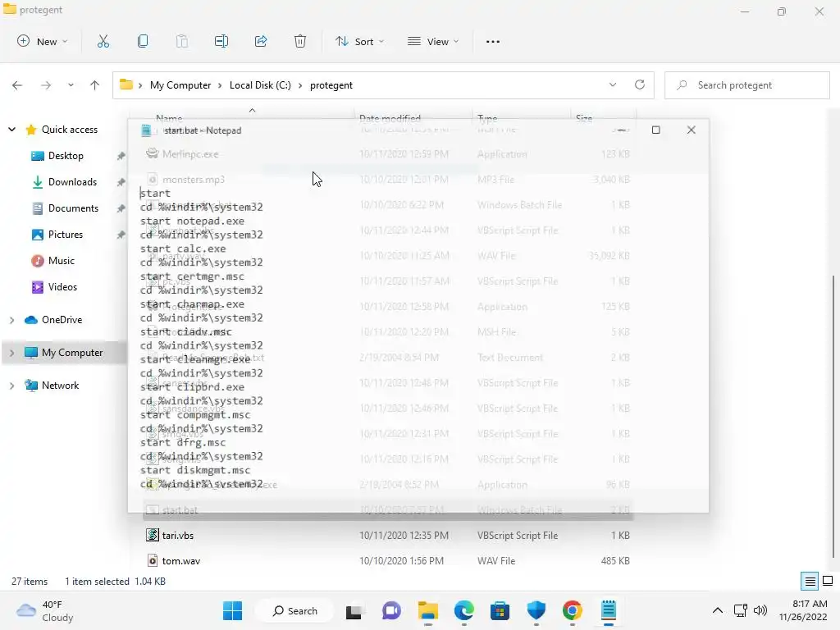Open the View dropdown menu
Screen dimensions: 840x630
[x=433, y=41]
